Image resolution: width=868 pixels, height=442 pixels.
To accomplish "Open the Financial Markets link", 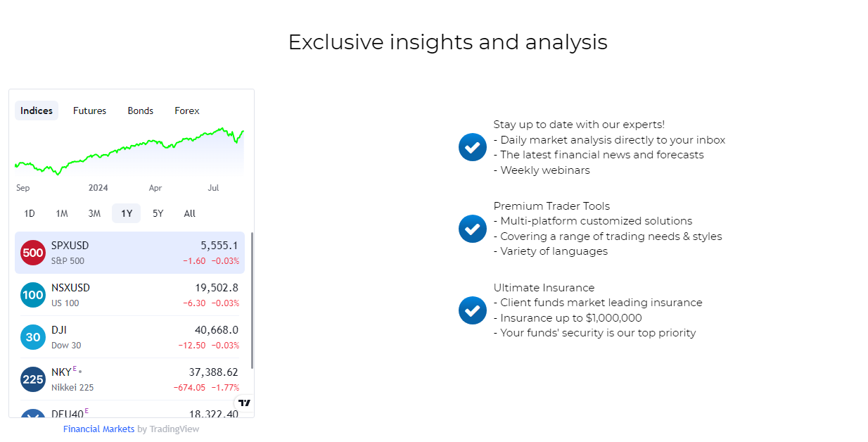I will pyautogui.click(x=98, y=429).
